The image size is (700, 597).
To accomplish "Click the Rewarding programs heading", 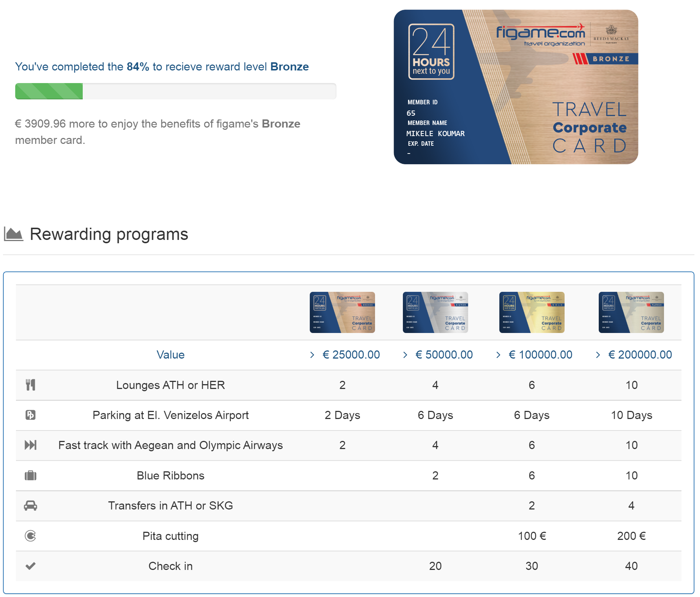I will point(109,234).
